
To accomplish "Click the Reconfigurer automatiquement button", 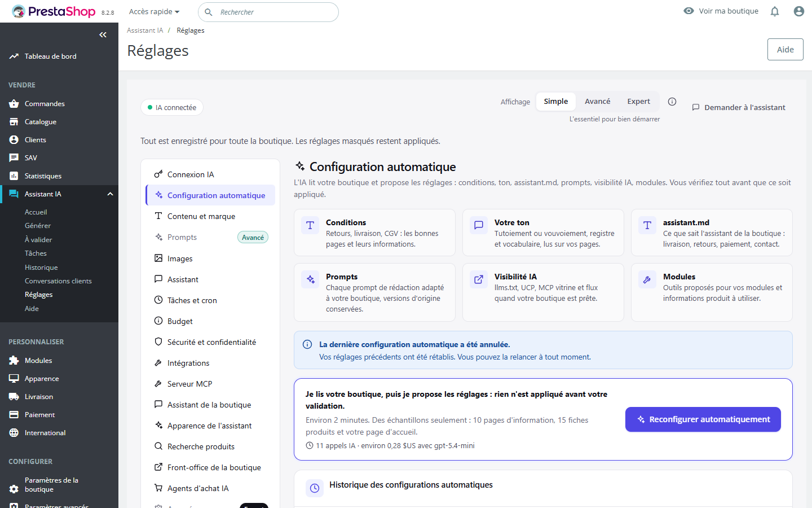I will click(703, 419).
